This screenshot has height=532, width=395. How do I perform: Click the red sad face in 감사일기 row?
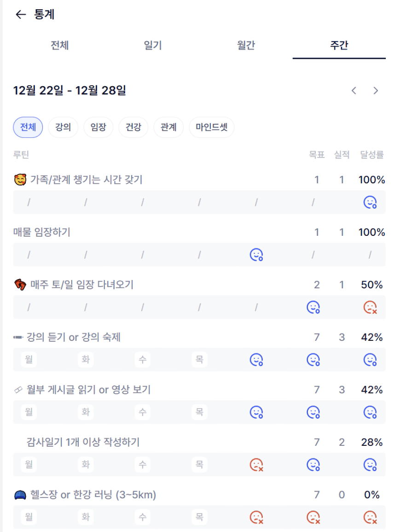click(256, 465)
